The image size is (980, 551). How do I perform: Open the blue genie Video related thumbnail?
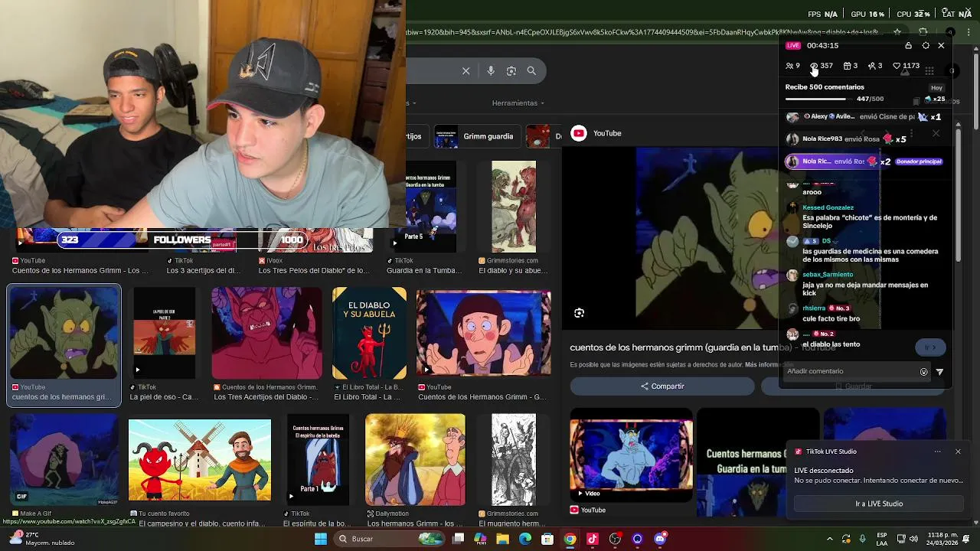point(631,455)
